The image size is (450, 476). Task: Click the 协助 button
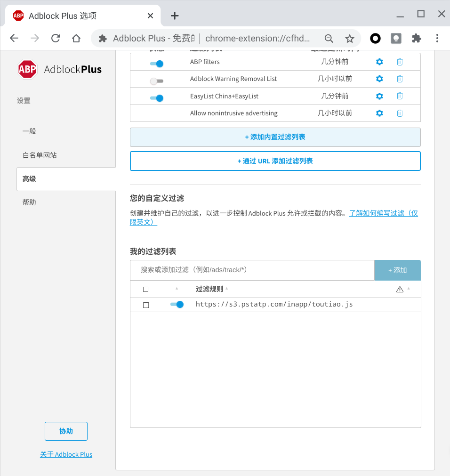[x=66, y=431]
